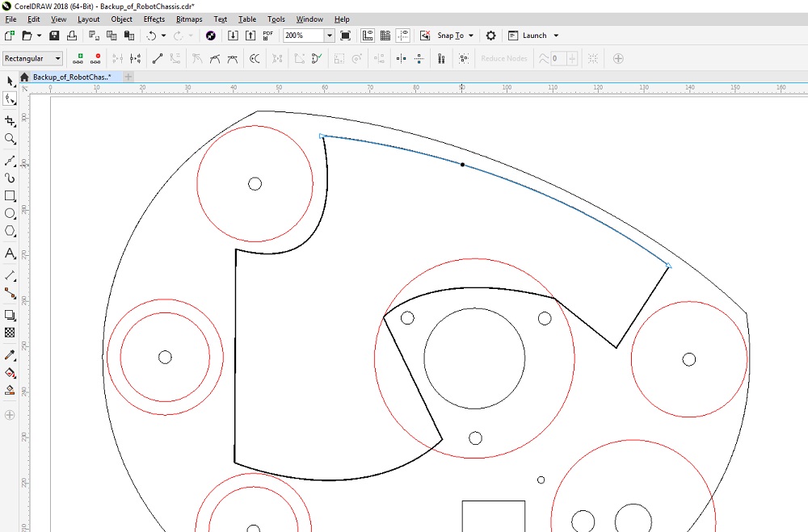Toggle the Show Grid button
This screenshot has width=808, height=532.
pos(385,36)
